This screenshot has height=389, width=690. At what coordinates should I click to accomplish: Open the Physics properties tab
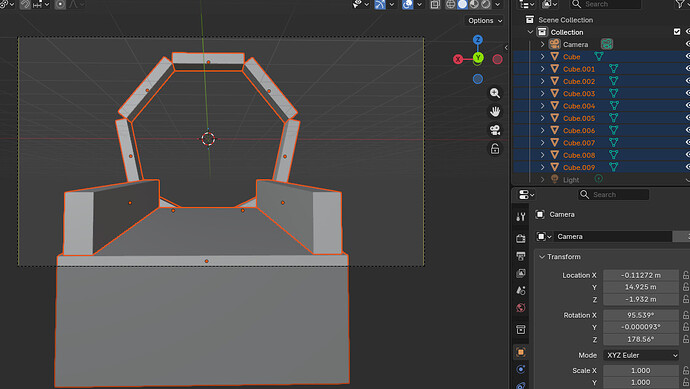coord(521,369)
